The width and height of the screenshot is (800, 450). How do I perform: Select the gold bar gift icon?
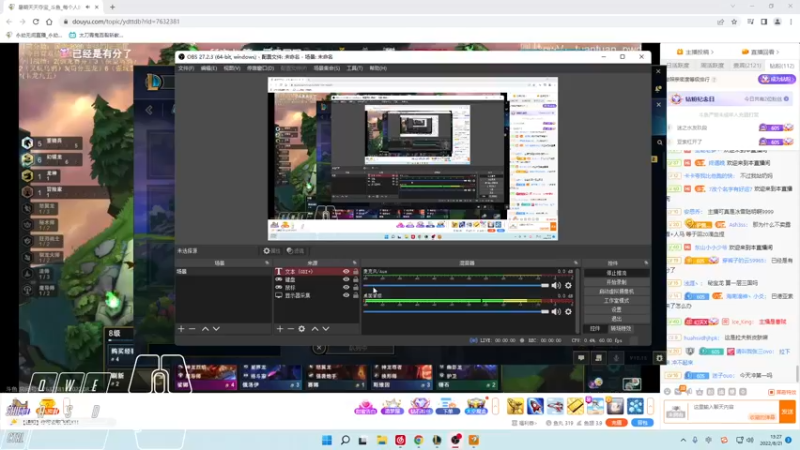click(x=575, y=406)
